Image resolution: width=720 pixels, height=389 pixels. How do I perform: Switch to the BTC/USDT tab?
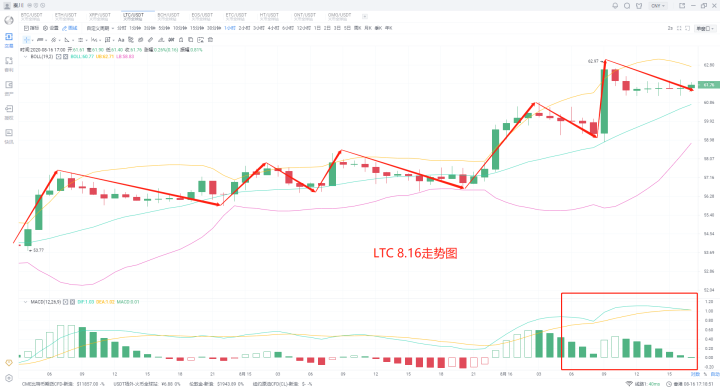point(31,17)
